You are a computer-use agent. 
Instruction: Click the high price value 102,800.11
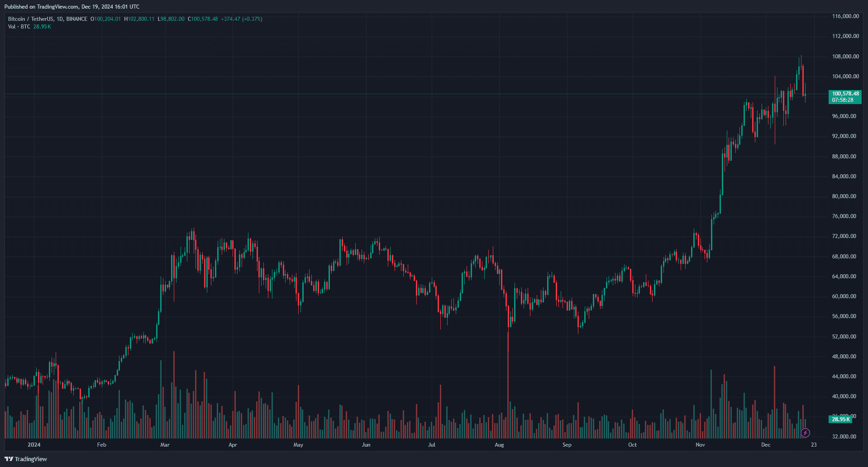click(x=141, y=19)
